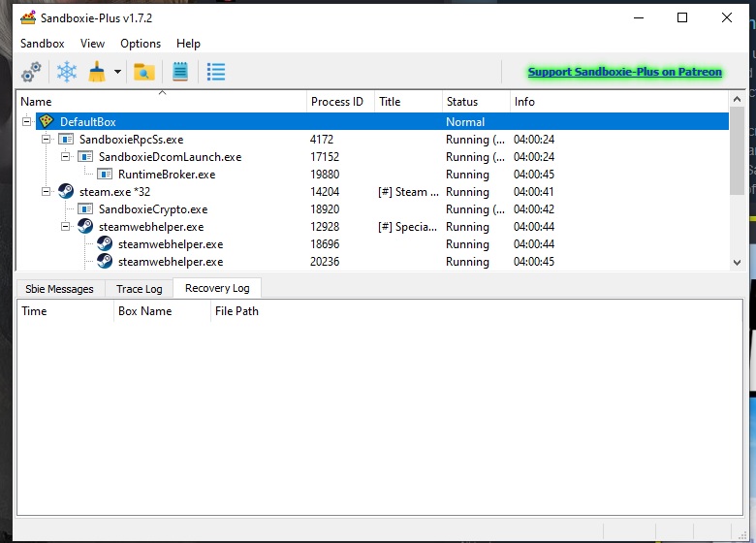
Task: Click the blue list view toolbar icon
Action: [x=215, y=72]
